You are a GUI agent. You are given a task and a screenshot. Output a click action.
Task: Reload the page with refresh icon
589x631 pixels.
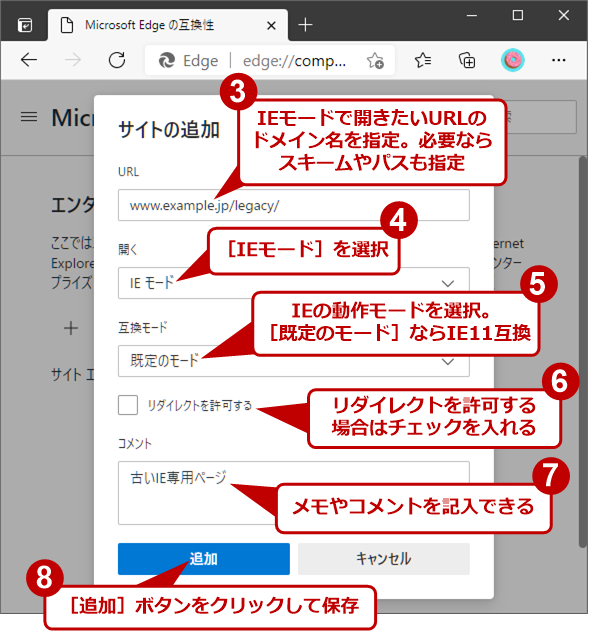[117, 60]
